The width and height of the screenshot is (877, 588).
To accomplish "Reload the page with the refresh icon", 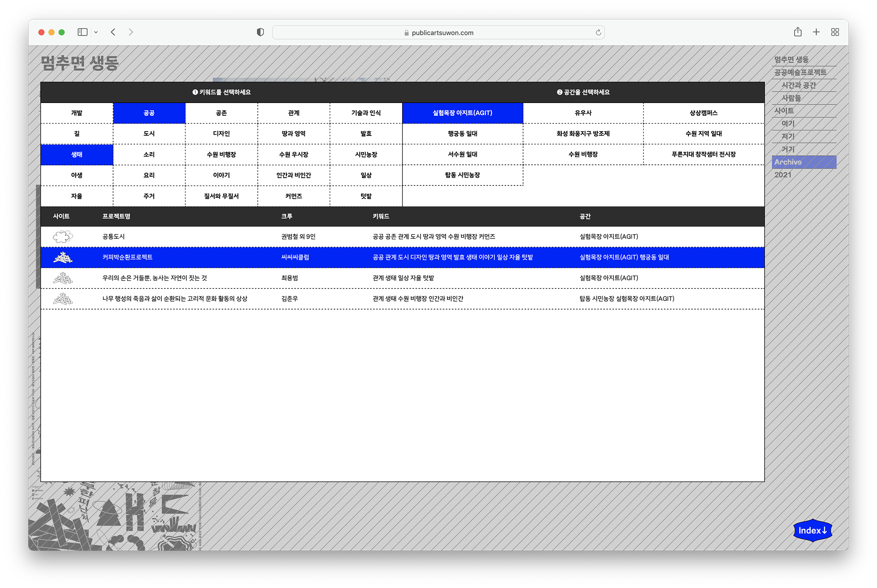I will point(598,32).
